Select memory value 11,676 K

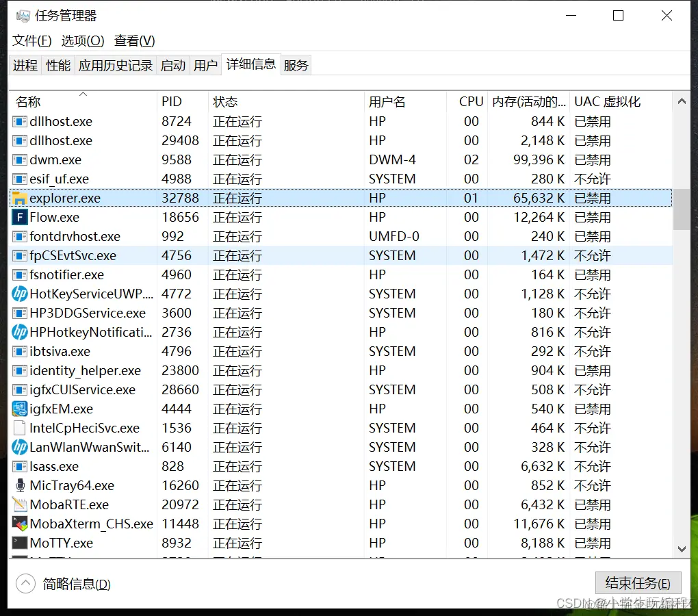pyautogui.click(x=539, y=524)
